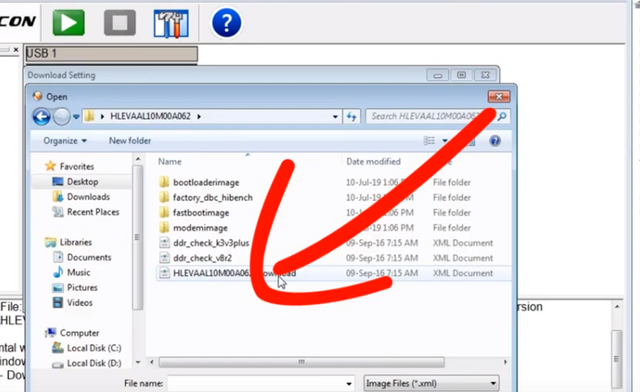The height and width of the screenshot is (392, 640).
Task: Open Image Files (*.xml) filter dropdown
Action: click(431, 383)
